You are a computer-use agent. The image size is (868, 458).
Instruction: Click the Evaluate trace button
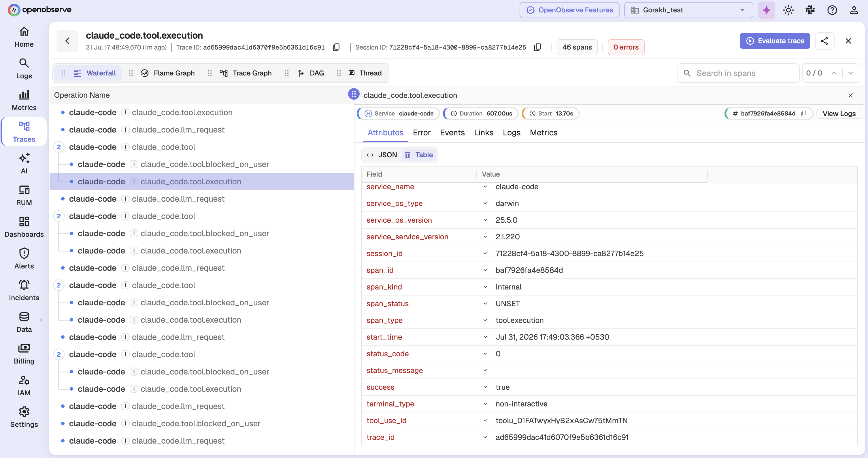775,41
